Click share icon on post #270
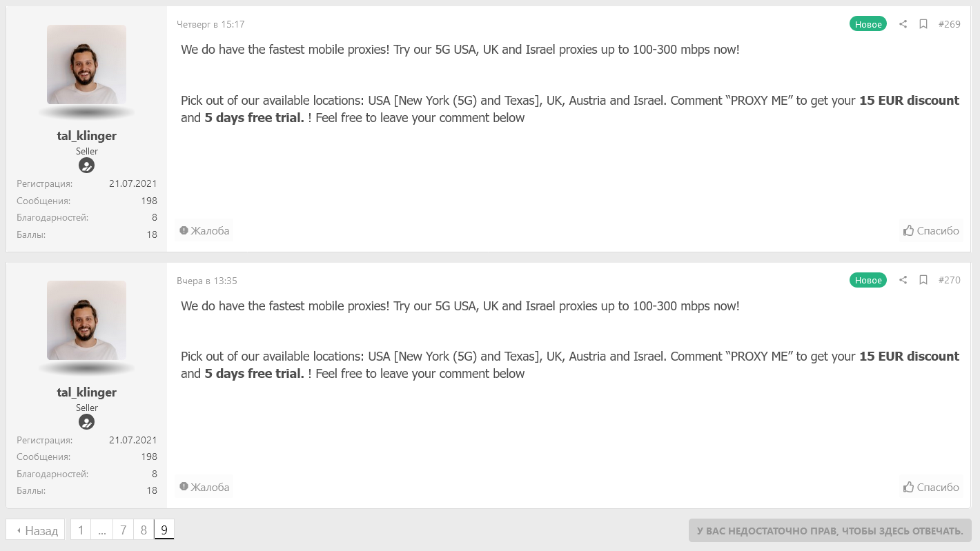The image size is (980, 551). [x=903, y=280]
